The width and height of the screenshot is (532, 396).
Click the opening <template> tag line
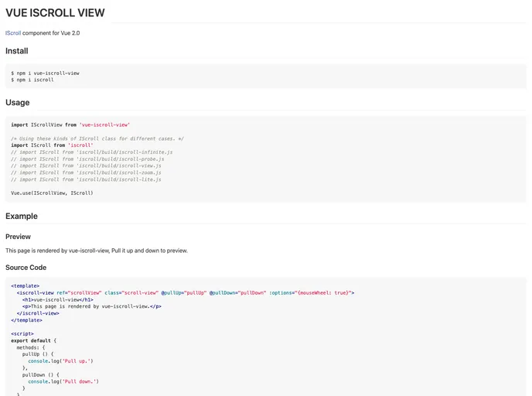pos(25,285)
